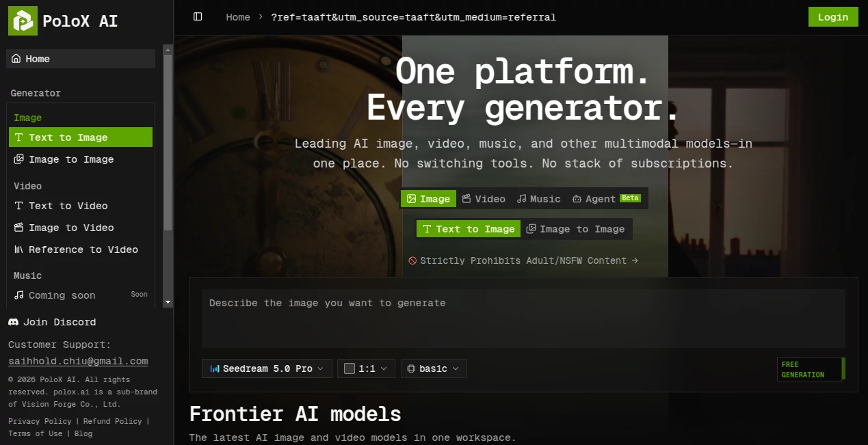The height and width of the screenshot is (445, 868).
Task: Click the Video category label in sidebar
Action: pyautogui.click(x=27, y=186)
